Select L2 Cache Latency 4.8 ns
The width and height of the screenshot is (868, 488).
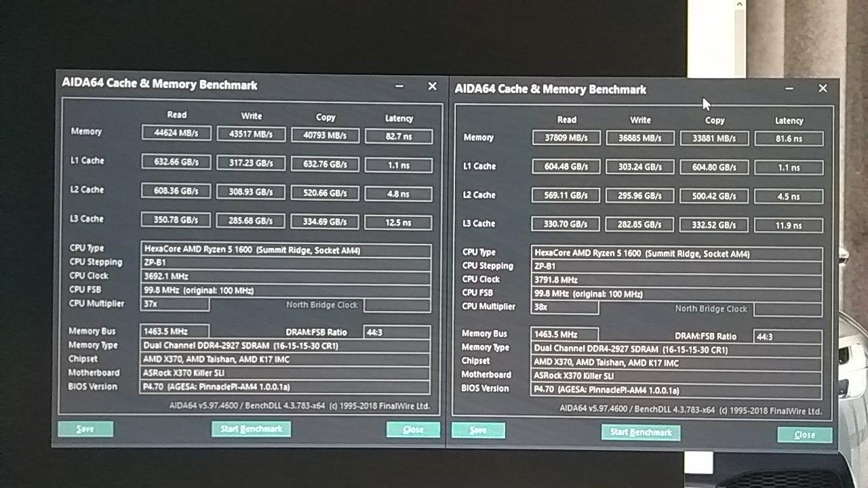click(x=399, y=194)
